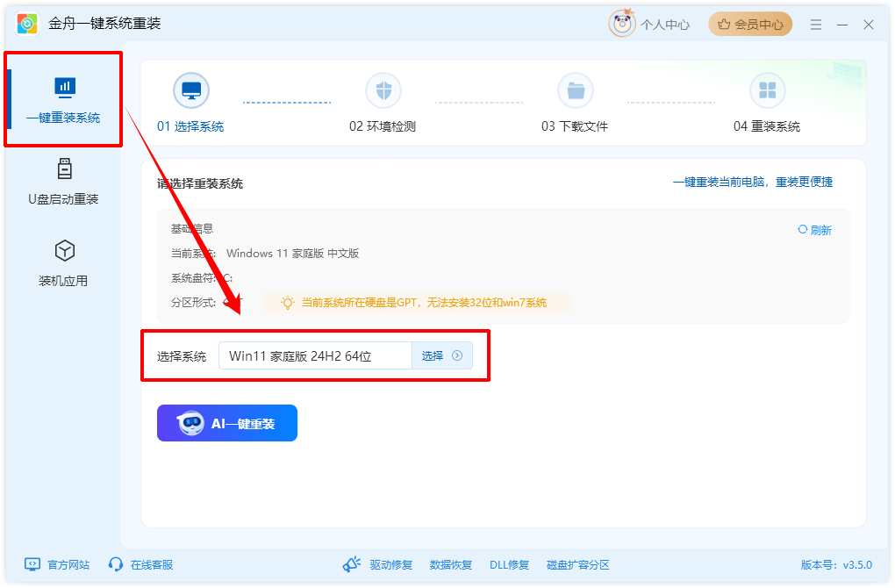
Task: Click the 在线客服 headset icon
Action: (116, 564)
